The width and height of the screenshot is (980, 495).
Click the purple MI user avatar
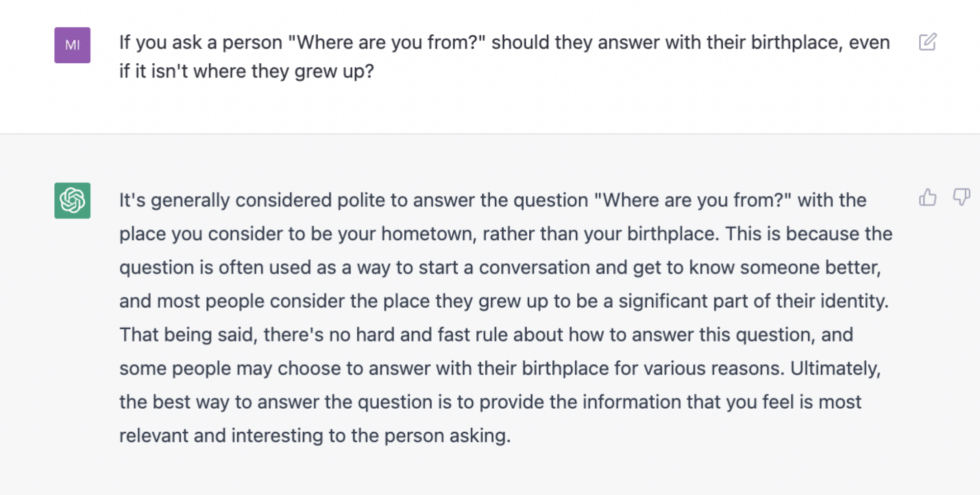tap(72, 45)
